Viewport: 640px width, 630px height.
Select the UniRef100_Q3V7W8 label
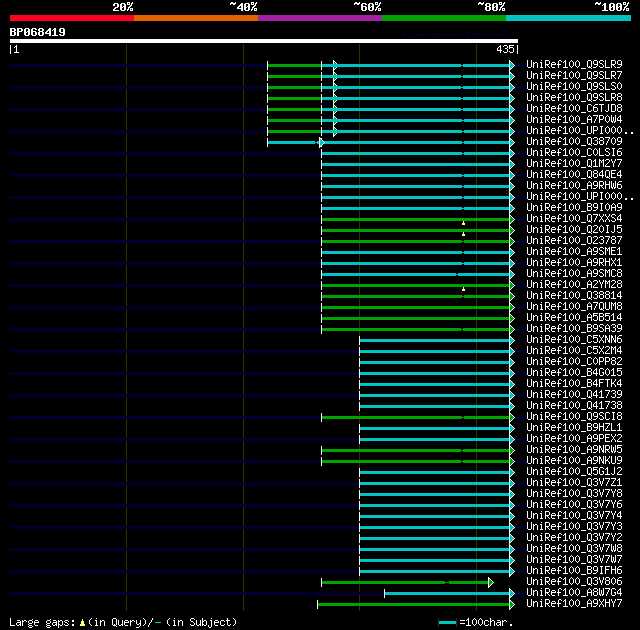(x=574, y=549)
